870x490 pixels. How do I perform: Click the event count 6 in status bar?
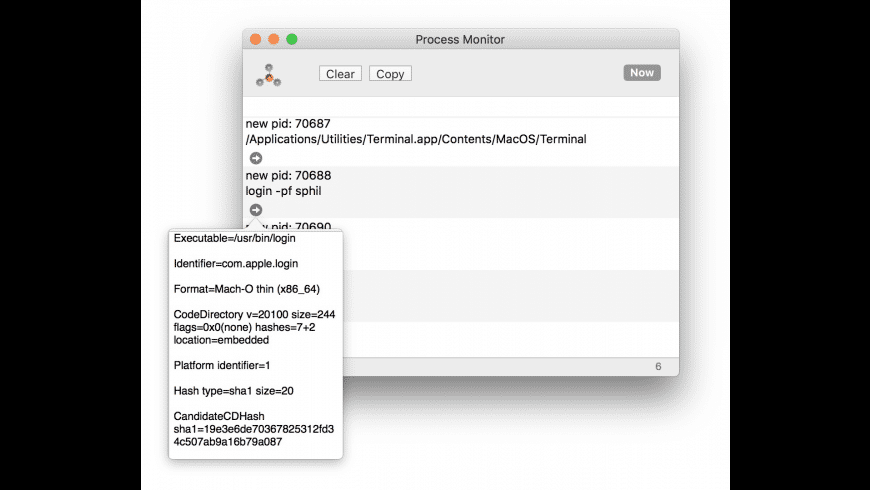click(658, 366)
